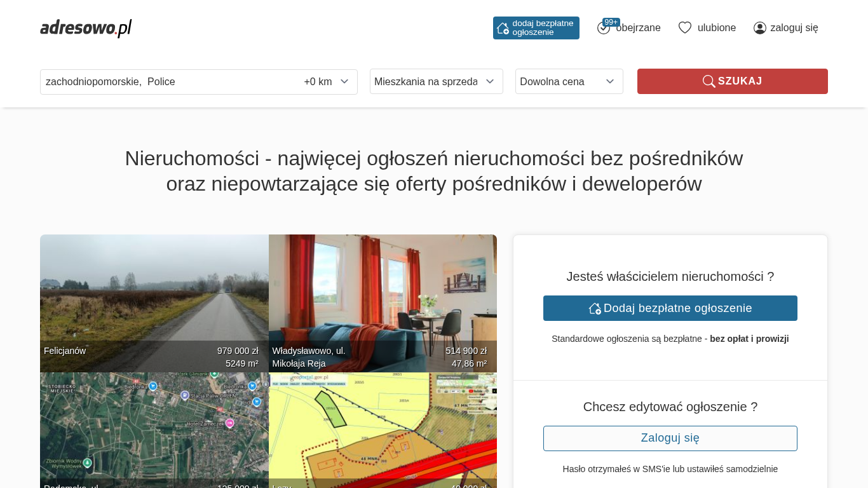Screen dimensions: 868x488
Task: Open the zaloguj się header link
Action: (x=794, y=28)
